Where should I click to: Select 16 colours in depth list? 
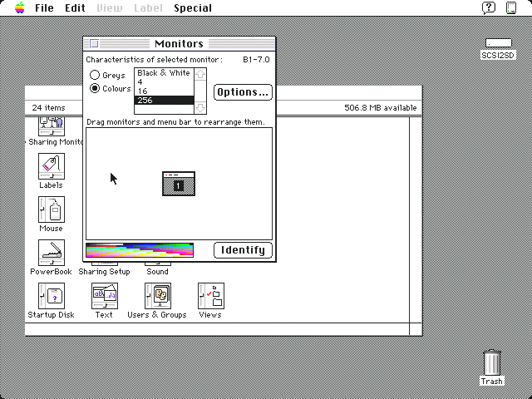(165, 91)
